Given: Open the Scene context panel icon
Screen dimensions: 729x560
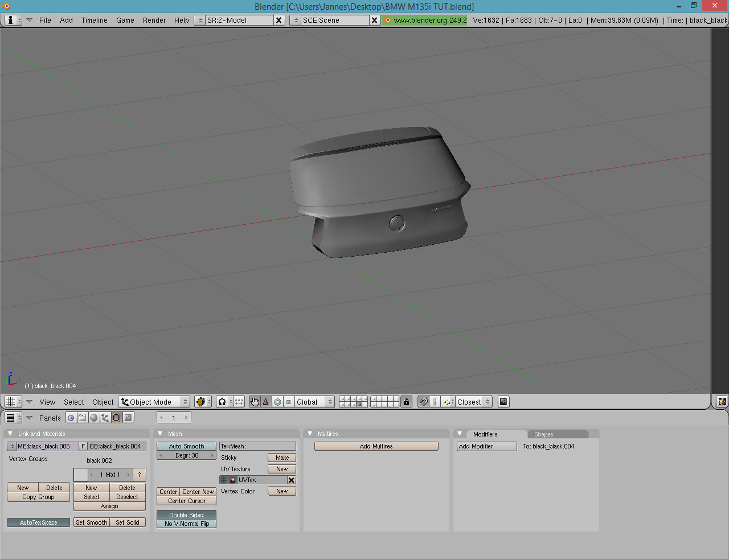Looking at the screenshot, I should click(x=128, y=418).
